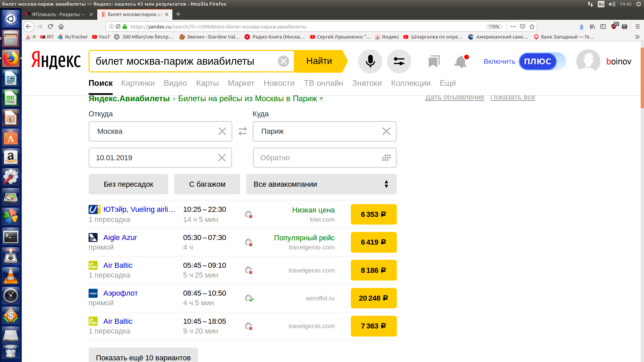Click the 8 186 ₽ price button
The height and width of the screenshot is (362, 644).
[x=374, y=270]
